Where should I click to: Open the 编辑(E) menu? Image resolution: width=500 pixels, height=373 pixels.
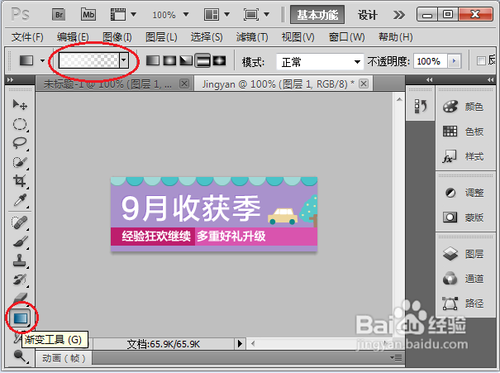73,37
